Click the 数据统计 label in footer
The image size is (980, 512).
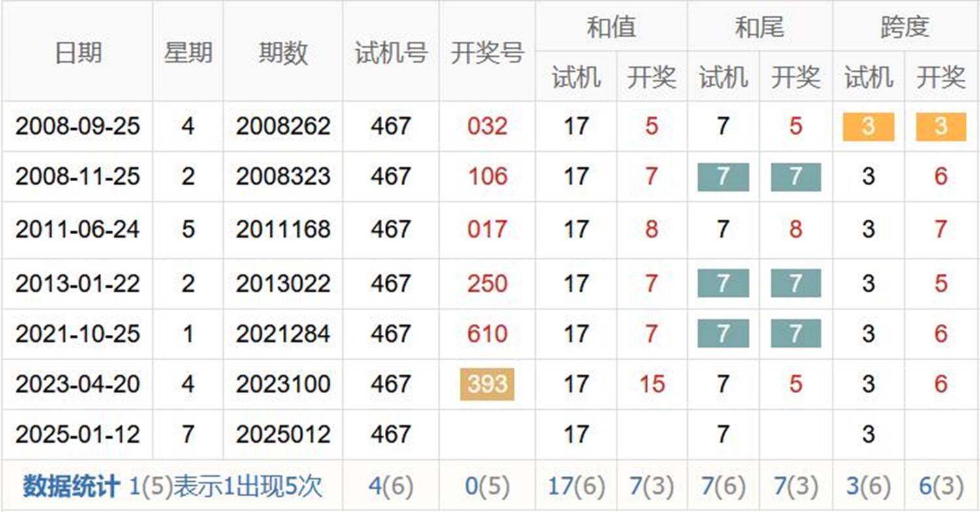71,486
